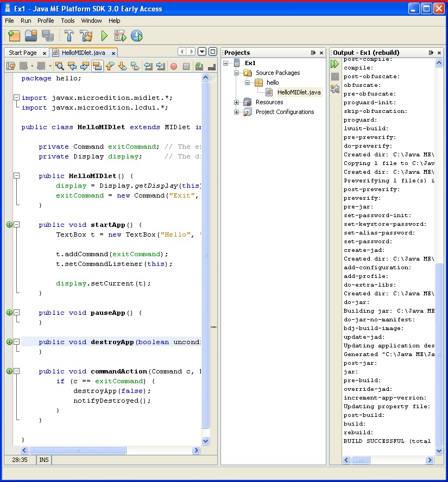The width and height of the screenshot is (448, 482).
Task: Close the HelloMIDlet.java editor tab
Action: pyautogui.click(x=113, y=53)
